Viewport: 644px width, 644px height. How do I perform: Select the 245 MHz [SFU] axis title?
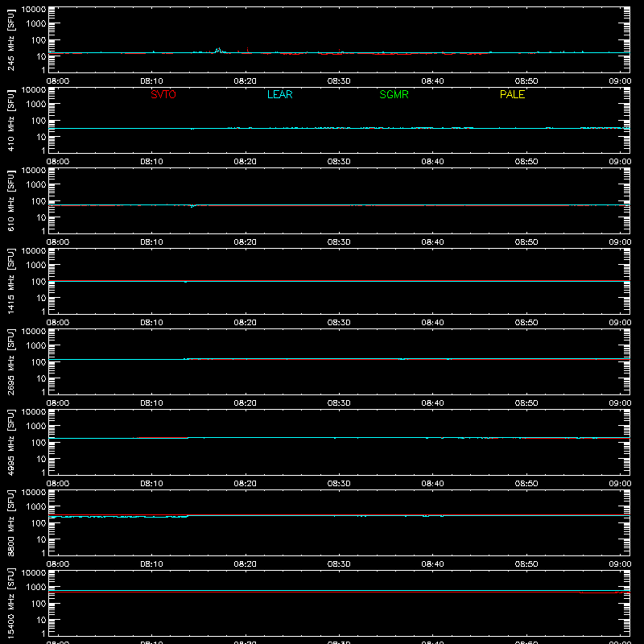click(11, 39)
